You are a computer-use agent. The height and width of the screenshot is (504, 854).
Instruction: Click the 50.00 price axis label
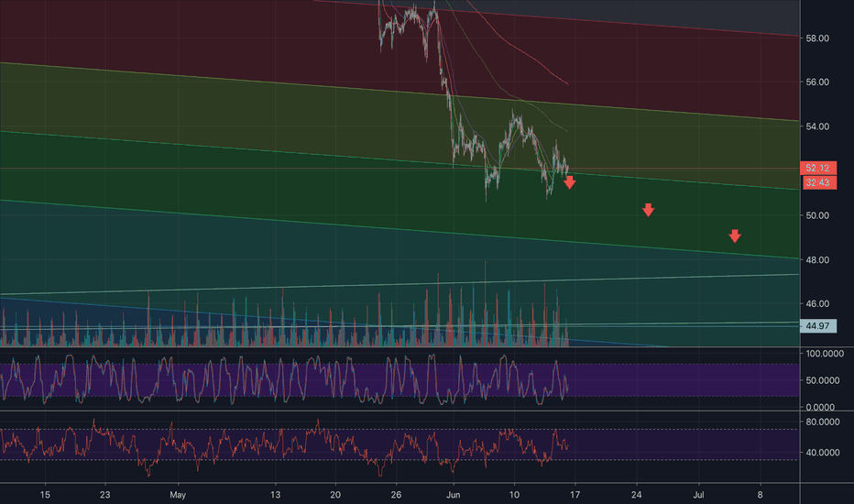click(x=817, y=215)
